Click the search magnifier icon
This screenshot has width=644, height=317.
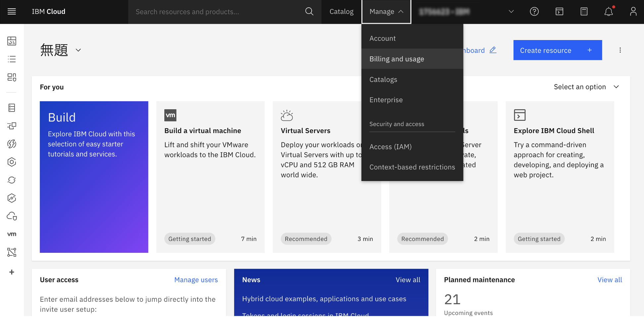[x=309, y=12]
